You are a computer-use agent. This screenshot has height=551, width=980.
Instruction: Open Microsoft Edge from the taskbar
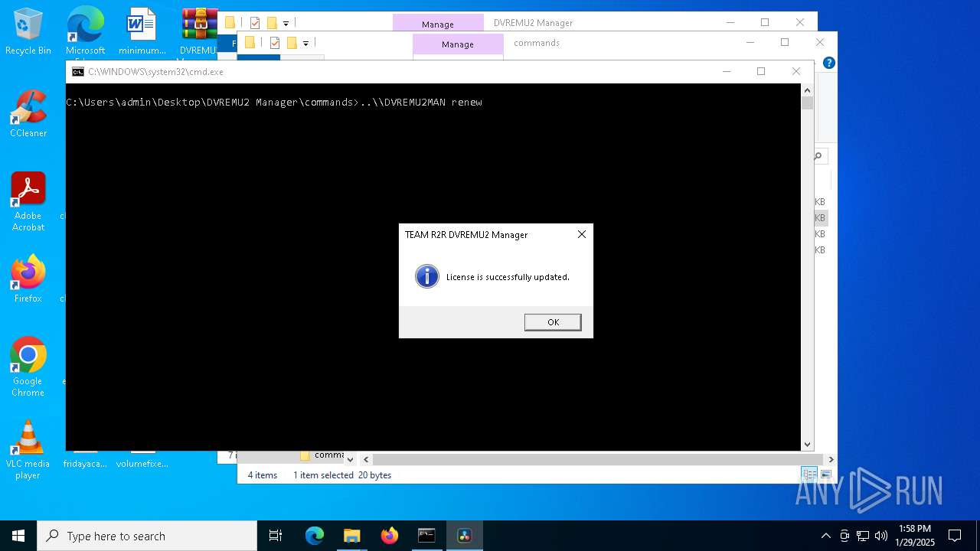coord(315,536)
